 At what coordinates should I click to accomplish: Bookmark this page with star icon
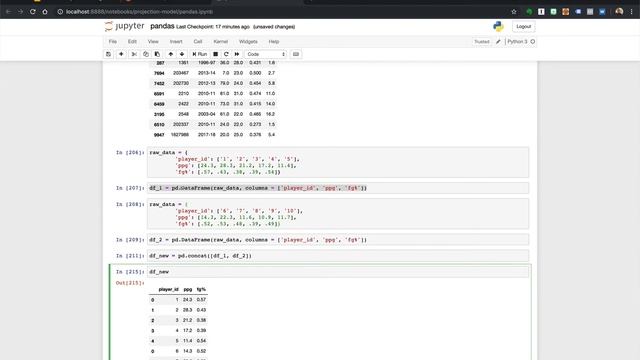(x=514, y=12)
